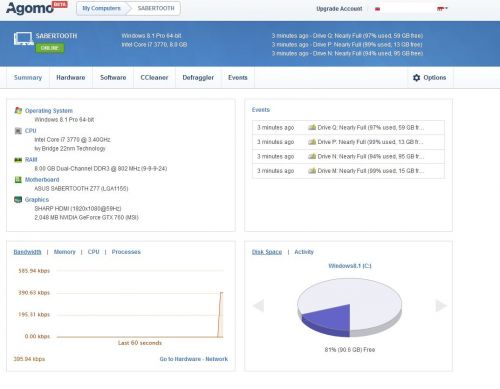The image size is (500, 389).
Task: Click My Computers breadcrumb
Action: pos(101,8)
